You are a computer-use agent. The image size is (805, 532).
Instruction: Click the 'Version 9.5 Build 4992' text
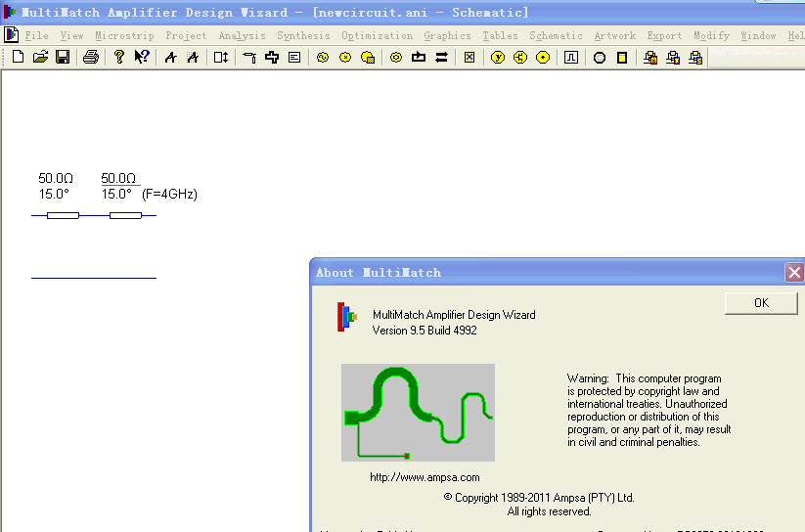click(x=425, y=331)
